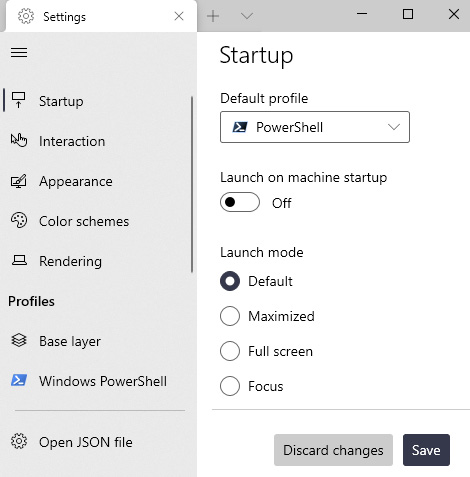Click the Profiles section header
470x477 pixels.
(x=31, y=301)
